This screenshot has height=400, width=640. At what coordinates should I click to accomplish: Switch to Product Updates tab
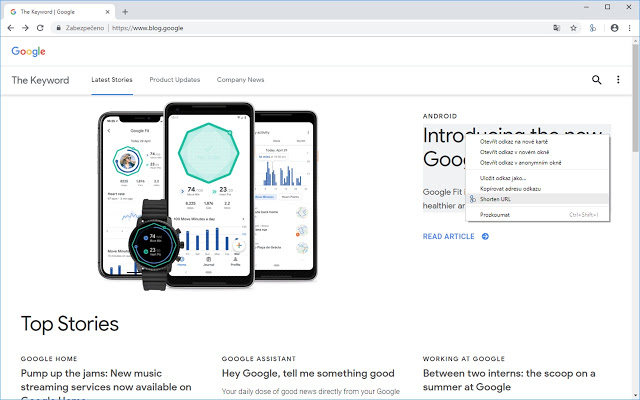[x=175, y=80]
